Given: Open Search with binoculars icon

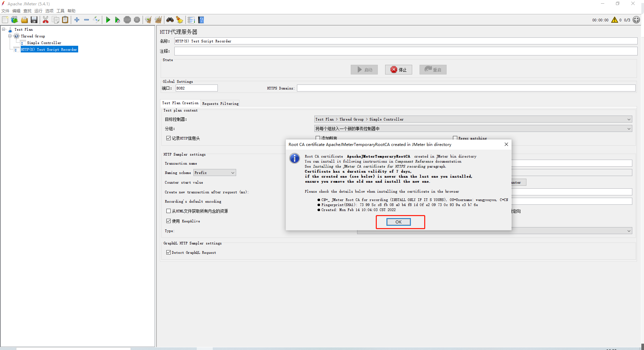Looking at the screenshot, I should 170,20.
